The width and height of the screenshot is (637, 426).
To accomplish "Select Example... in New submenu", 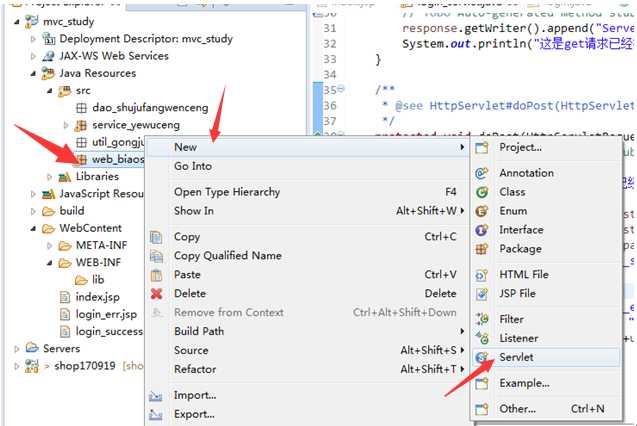I will (546, 383).
